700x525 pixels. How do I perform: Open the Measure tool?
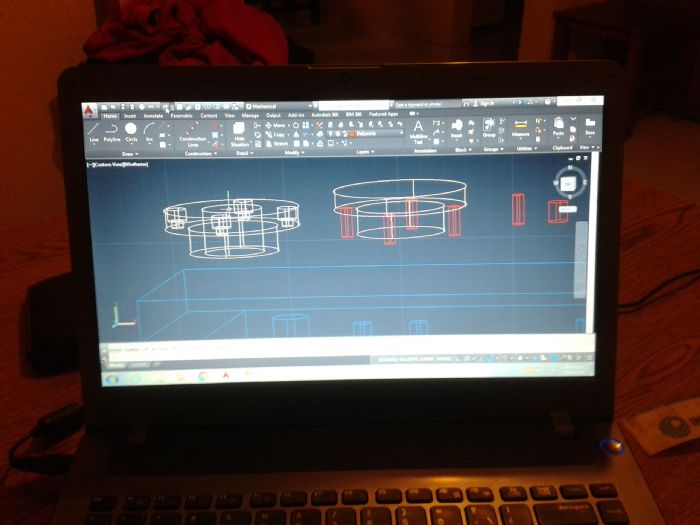click(x=520, y=128)
